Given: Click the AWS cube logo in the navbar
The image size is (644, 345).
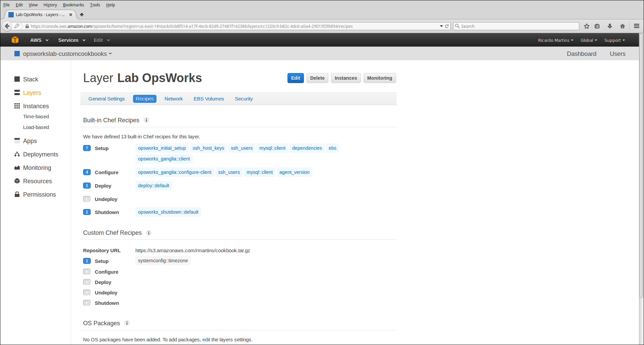Looking at the screenshot, I should (x=15, y=40).
